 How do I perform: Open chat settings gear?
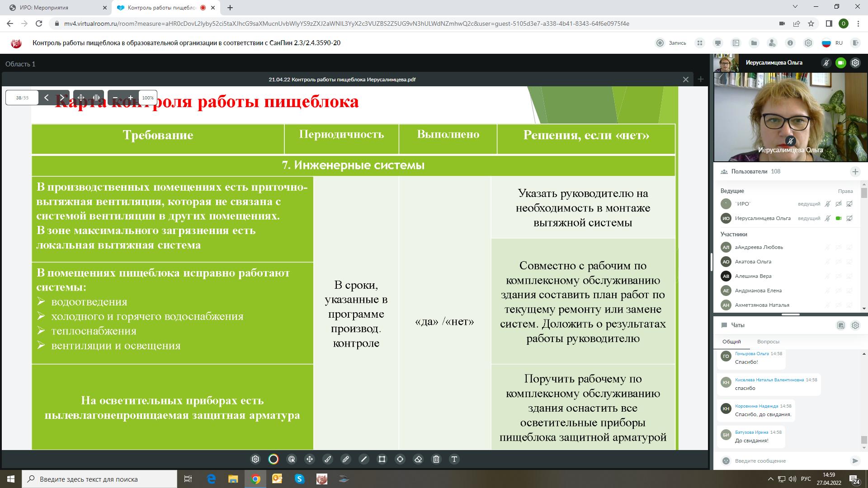(x=855, y=325)
